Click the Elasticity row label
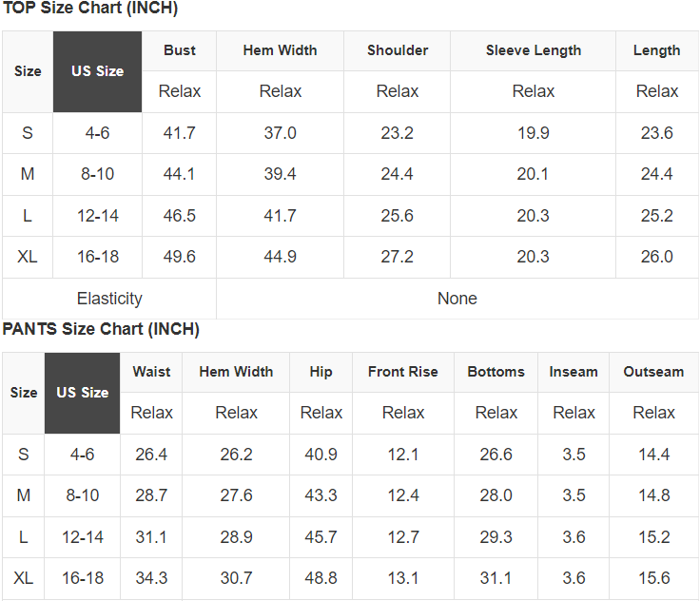700x601 pixels. 109,299
